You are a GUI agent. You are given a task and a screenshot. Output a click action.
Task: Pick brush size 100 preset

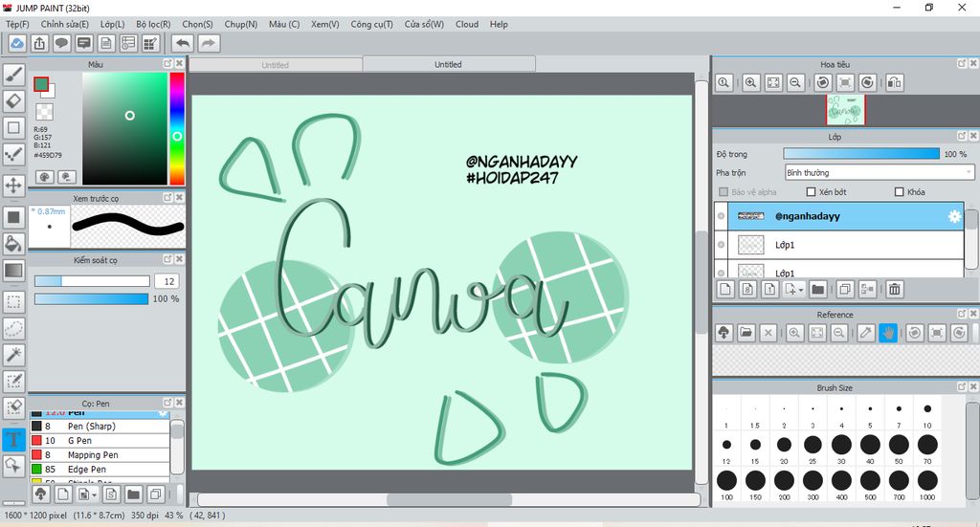coord(726,485)
